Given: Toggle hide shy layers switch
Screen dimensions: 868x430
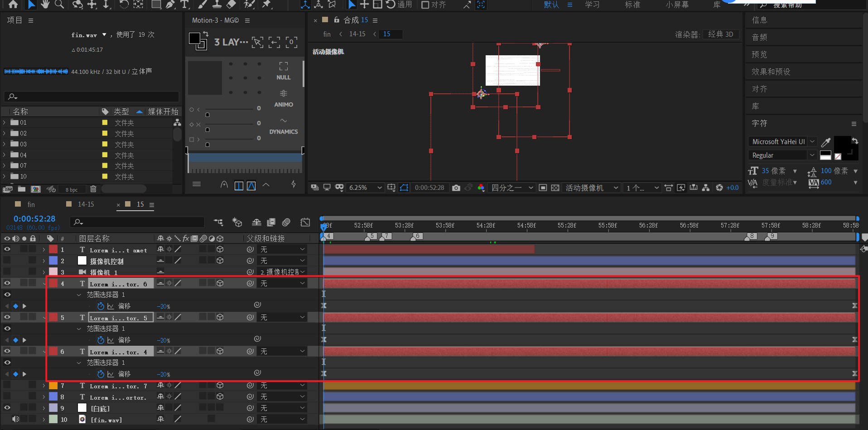Looking at the screenshot, I should point(256,222).
